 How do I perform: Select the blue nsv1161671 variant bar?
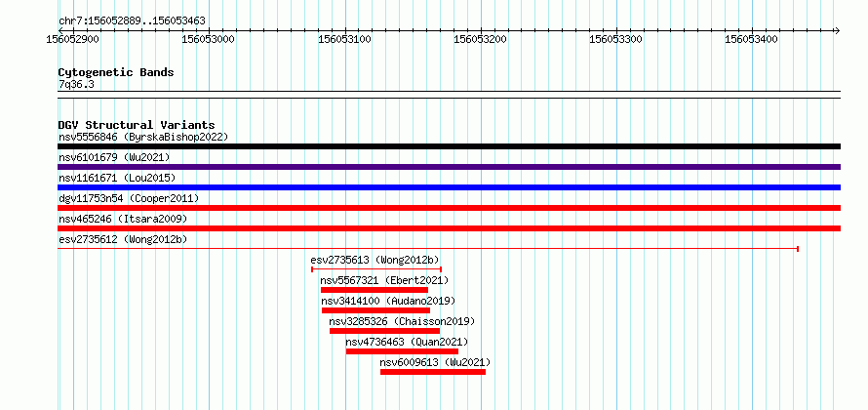click(449, 187)
